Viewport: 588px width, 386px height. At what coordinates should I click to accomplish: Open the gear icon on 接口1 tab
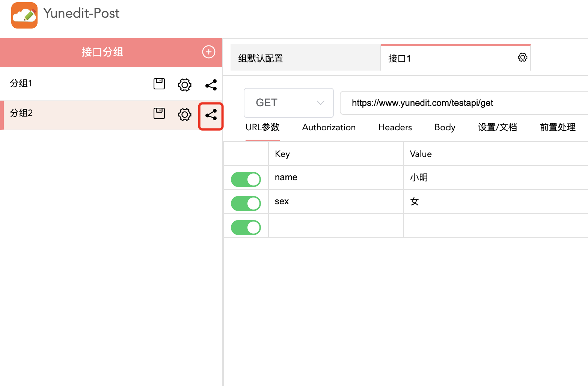(x=522, y=57)
